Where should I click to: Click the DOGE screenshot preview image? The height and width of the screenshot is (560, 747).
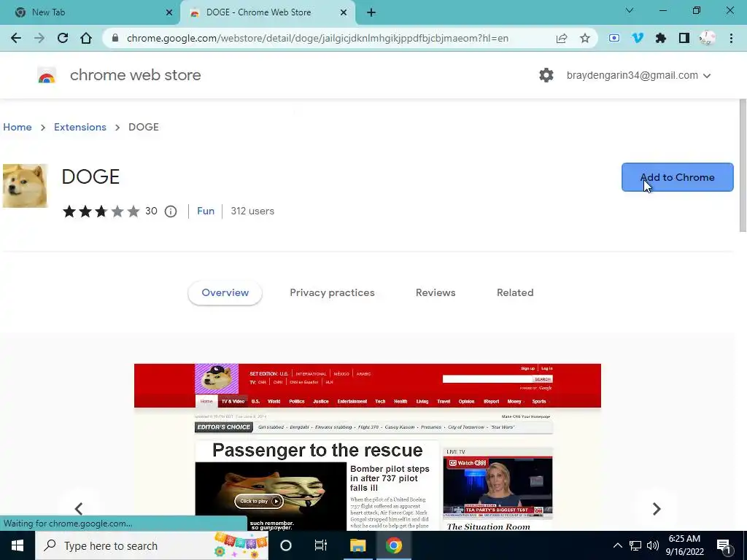tap(368, 447)
